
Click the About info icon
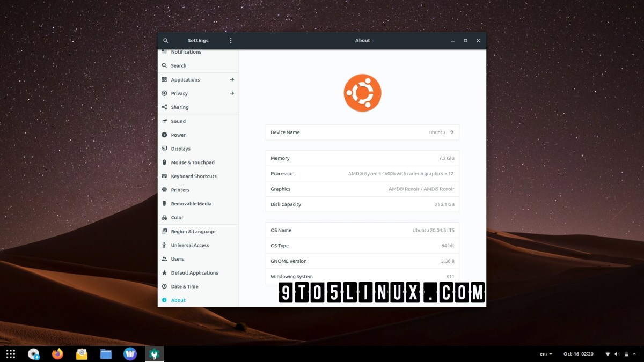(x=164, y=300)
